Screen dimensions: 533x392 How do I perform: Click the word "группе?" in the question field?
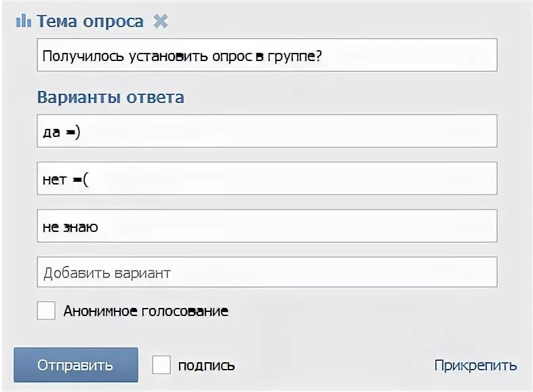pyautogui.click(x=295, y=56)
